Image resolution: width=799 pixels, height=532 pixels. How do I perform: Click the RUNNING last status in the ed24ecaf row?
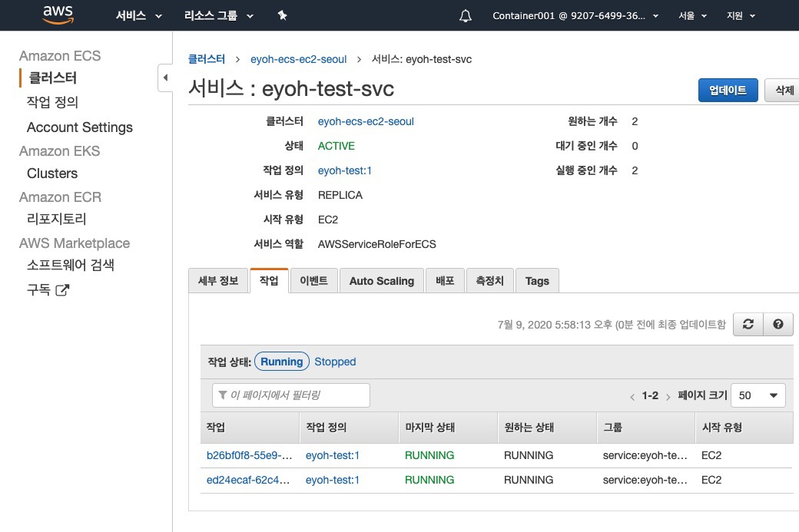(x=429, y=480)
